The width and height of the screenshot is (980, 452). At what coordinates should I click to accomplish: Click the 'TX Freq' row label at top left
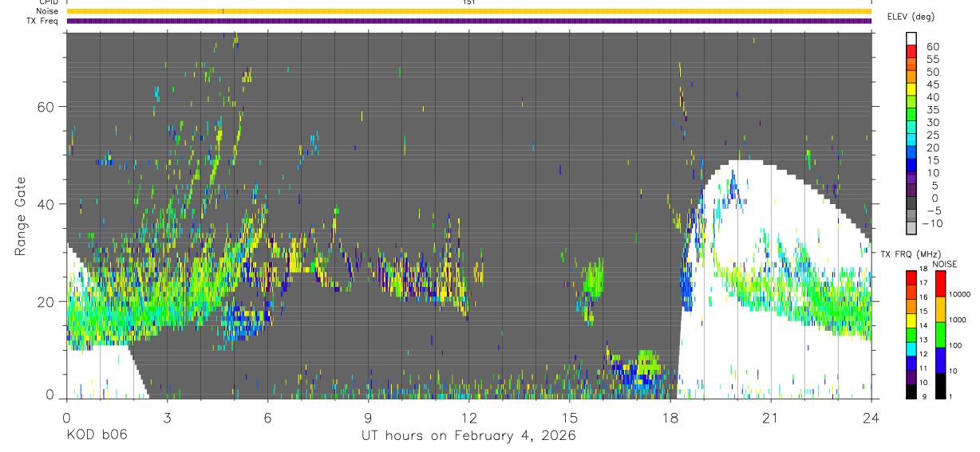tap(43, 21)
